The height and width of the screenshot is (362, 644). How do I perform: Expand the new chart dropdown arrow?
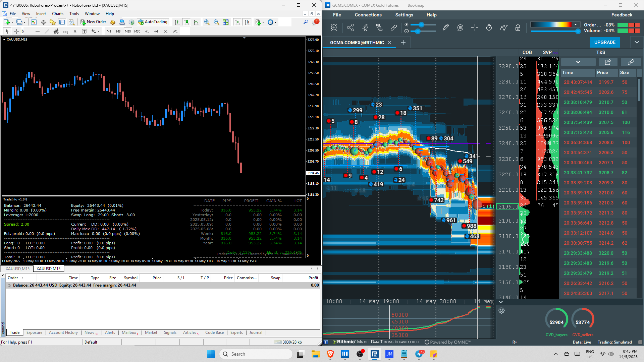click(12, 22)
